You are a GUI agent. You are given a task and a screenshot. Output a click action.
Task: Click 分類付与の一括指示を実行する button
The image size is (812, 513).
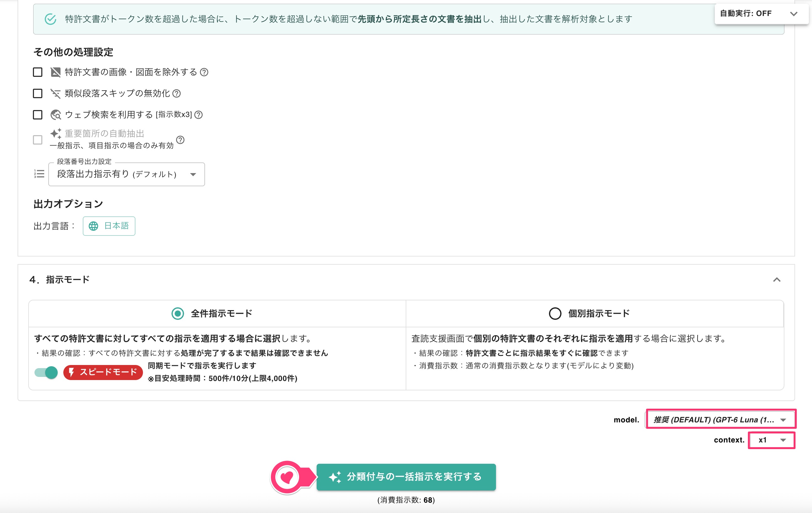406,477
